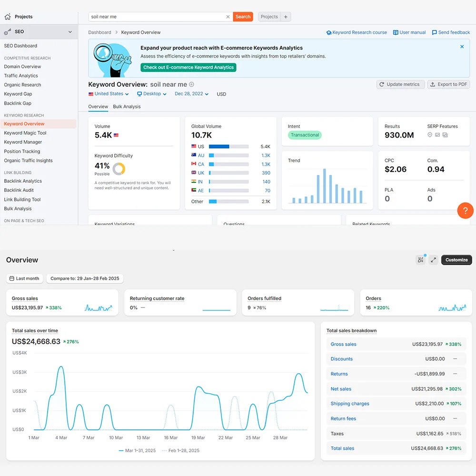Image resolution: width=476 pixels, height=476 pixels.
Task: Click the keyword search input field
Action: (157, 17)
